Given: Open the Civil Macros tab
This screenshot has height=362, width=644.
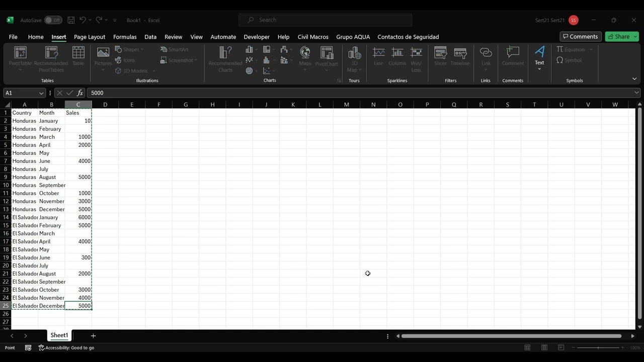Looking at the screenshot, I should pyautogui.click(x=313, y=37).
